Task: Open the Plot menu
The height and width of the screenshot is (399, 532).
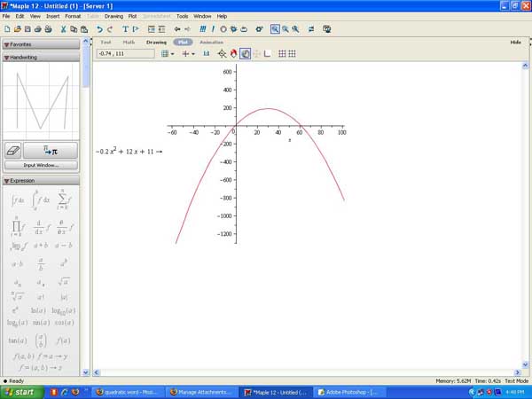Action: pos(132,16)
